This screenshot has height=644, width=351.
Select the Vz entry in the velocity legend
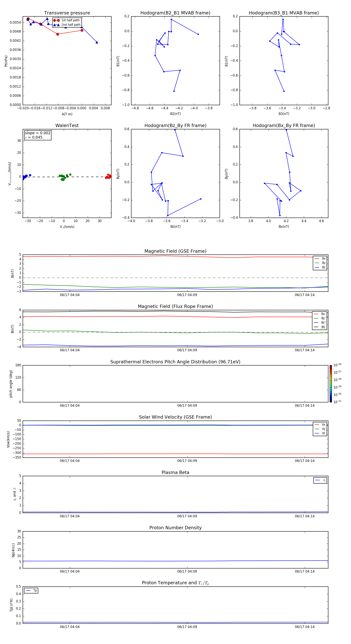pyautogui.click(x=320, y=433)
